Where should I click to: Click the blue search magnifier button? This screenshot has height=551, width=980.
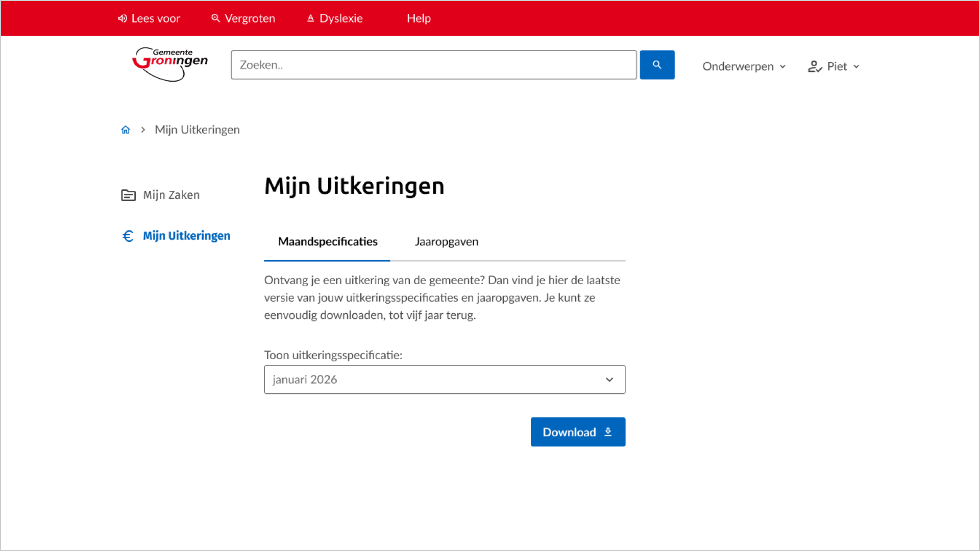657,65
